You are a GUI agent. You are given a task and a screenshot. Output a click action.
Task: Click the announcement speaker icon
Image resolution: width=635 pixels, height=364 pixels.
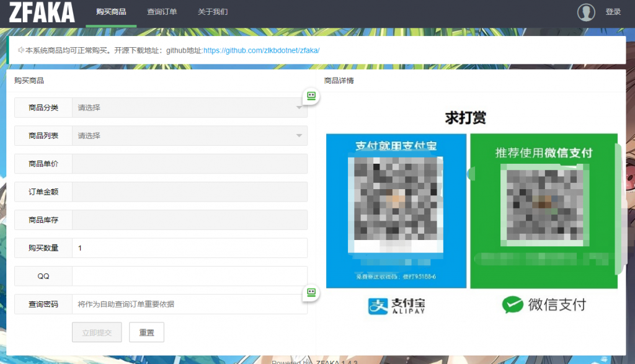(x=20, y=50)
